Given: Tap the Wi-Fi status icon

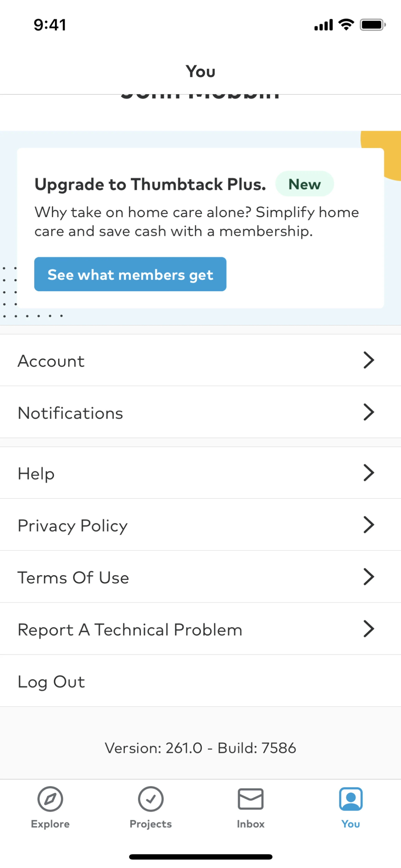Looking at the screenshot, I should click(x=346, y=25).
